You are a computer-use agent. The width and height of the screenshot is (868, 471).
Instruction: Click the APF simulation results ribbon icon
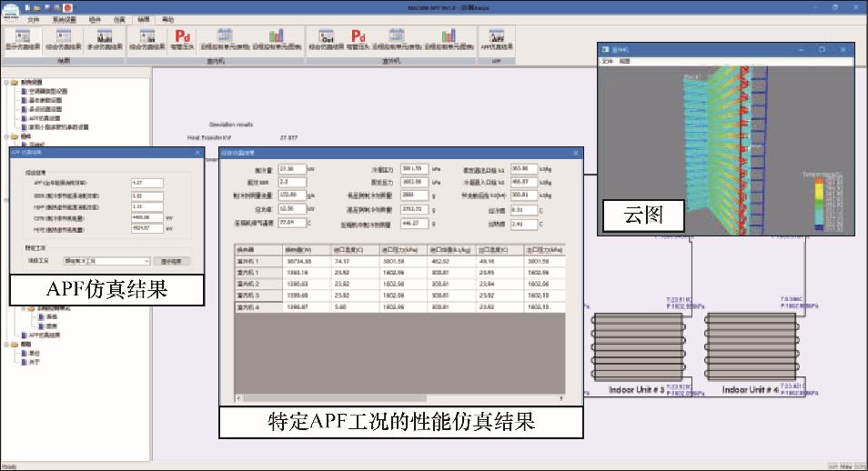coord(497,40)
